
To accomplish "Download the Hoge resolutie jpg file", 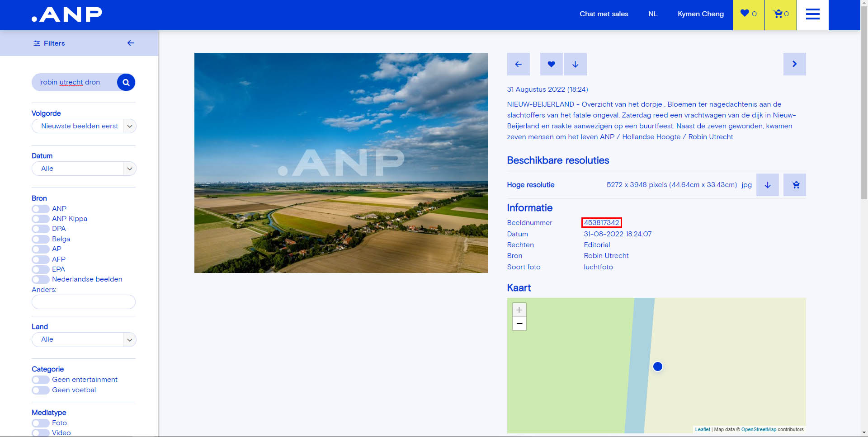I will tap(767, 185).
